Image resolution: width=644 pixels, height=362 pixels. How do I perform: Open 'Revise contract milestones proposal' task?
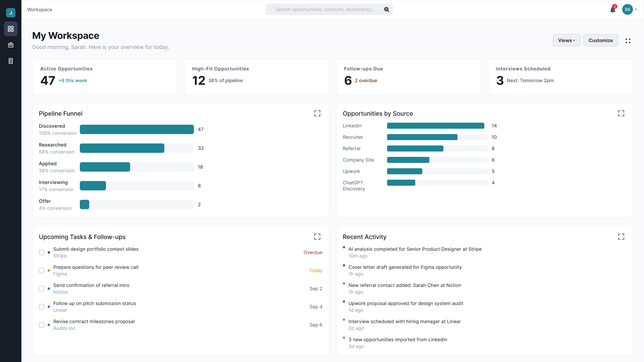tap(94, 321)
